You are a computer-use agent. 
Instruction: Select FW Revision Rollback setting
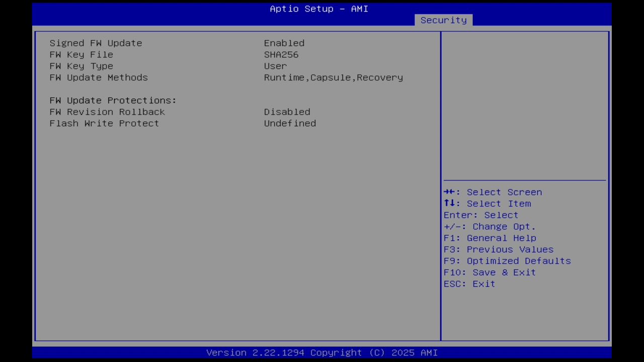(x=107, y=112)
